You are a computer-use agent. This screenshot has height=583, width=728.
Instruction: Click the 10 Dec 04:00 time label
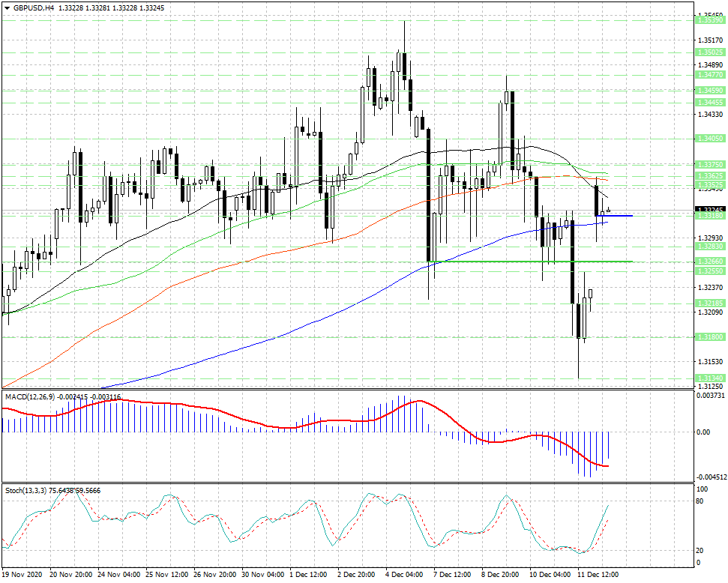[550, 575]
